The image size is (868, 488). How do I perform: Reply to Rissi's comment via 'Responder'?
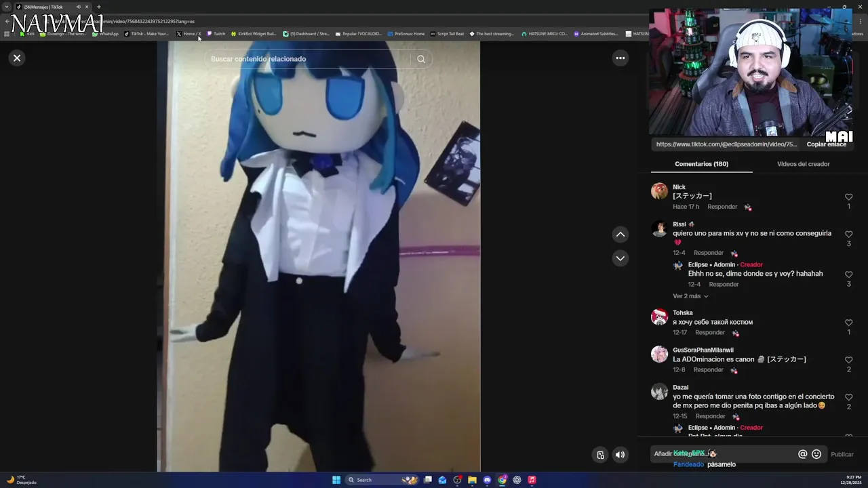[709, 253]
